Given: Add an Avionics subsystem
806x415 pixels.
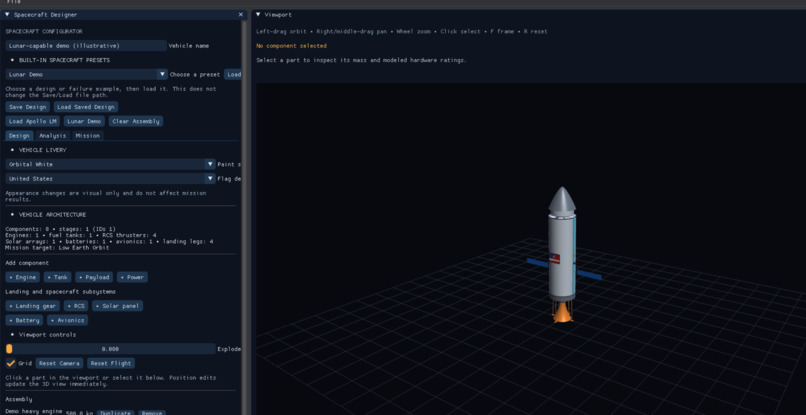Looking at the screenshot, I should [67, 320].
